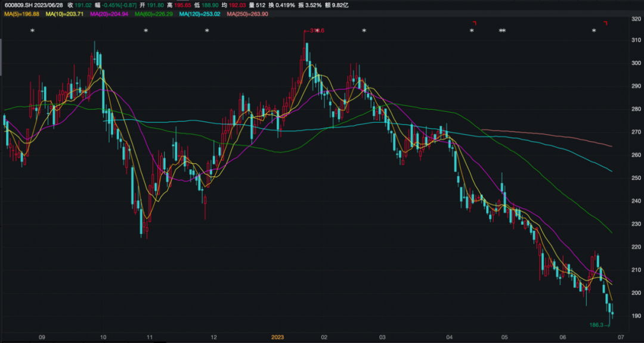The height and width of the screenshot is (343, 644).
Task: Hide the MA(250) moving average line label
Action: pos(248,13)
